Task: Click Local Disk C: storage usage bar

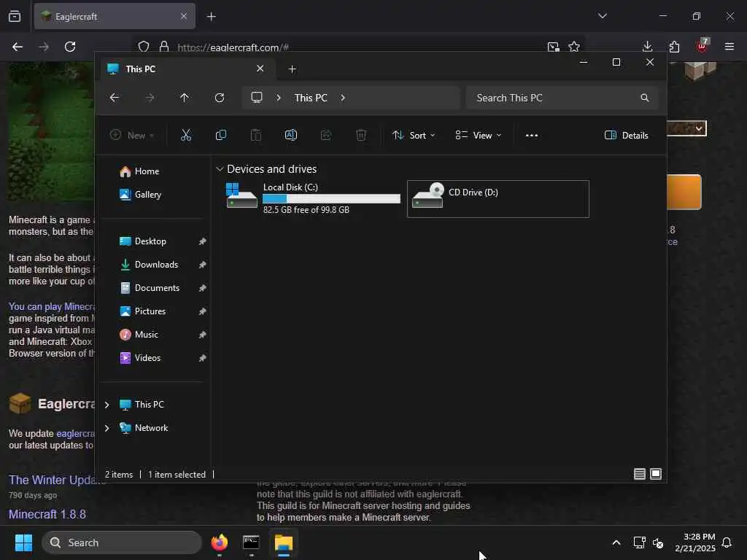Action: (332, 198)
